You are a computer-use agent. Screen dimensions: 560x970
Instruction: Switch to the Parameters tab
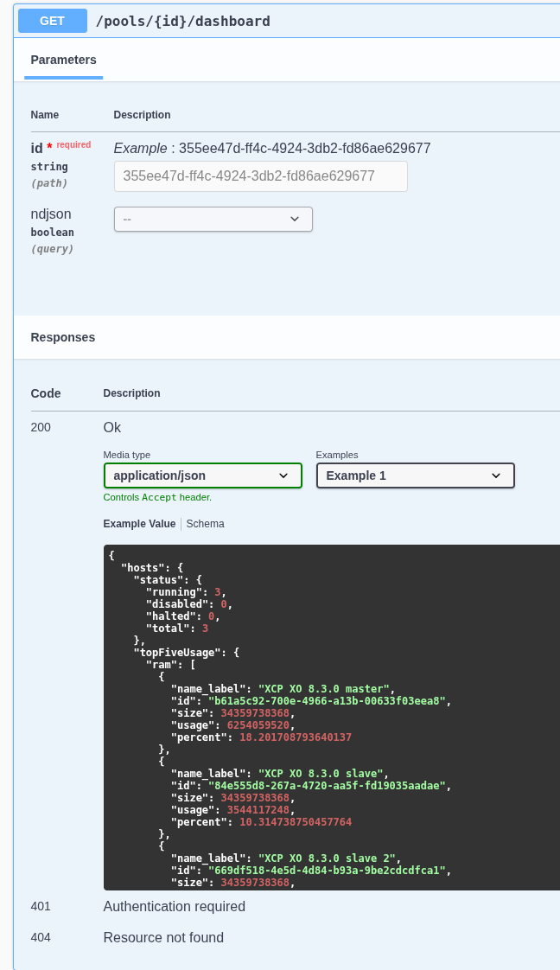[64, 60]
